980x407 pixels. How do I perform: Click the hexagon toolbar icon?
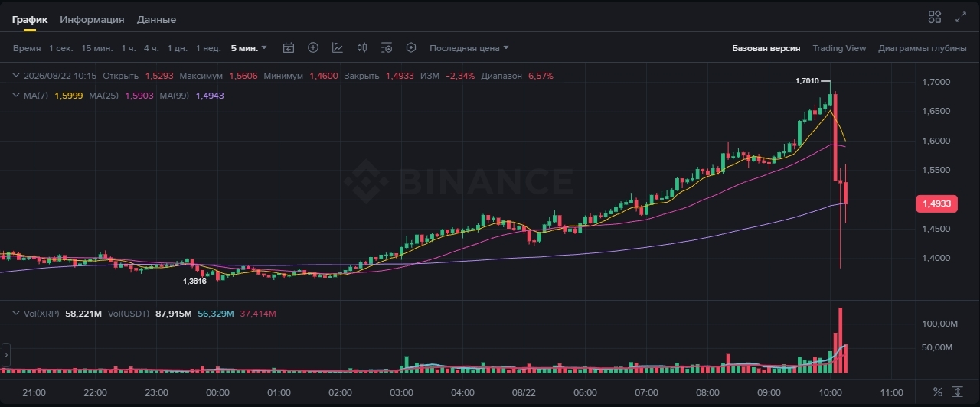(411, 47)
